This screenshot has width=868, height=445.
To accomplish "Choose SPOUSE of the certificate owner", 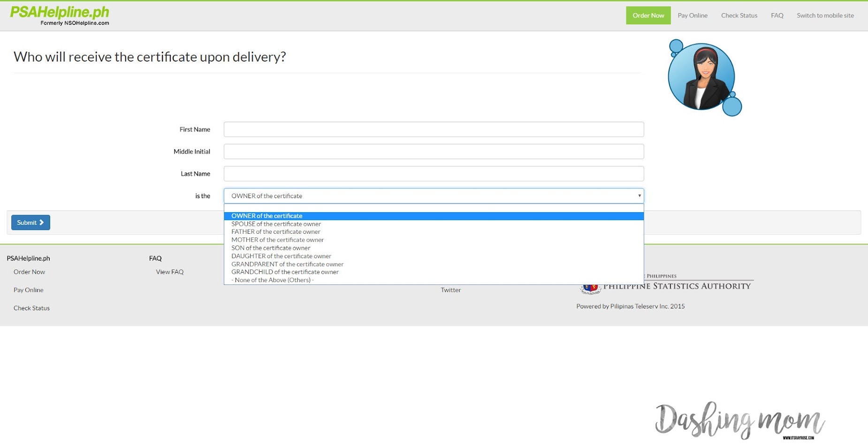I will (x=434, y=224).
